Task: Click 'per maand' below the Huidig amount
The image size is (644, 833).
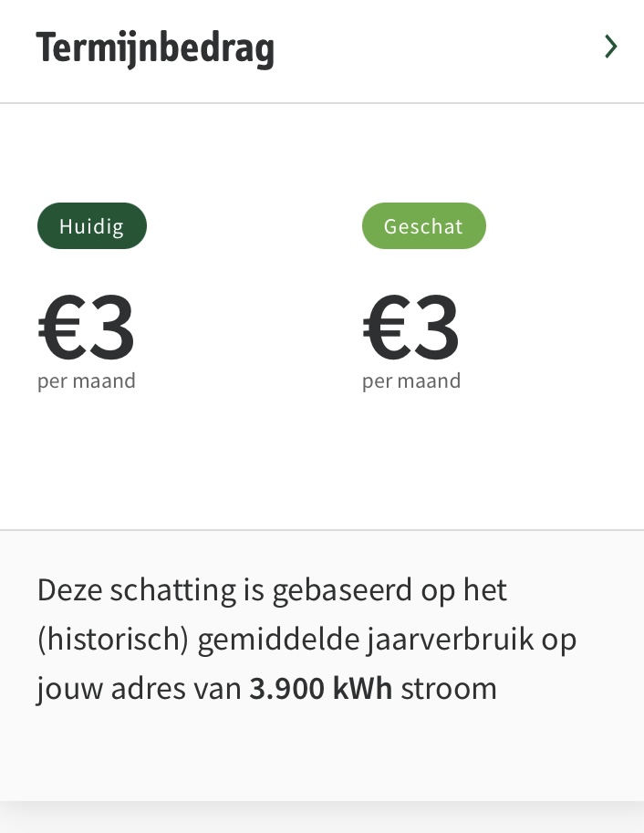Action: click(87, 381)
